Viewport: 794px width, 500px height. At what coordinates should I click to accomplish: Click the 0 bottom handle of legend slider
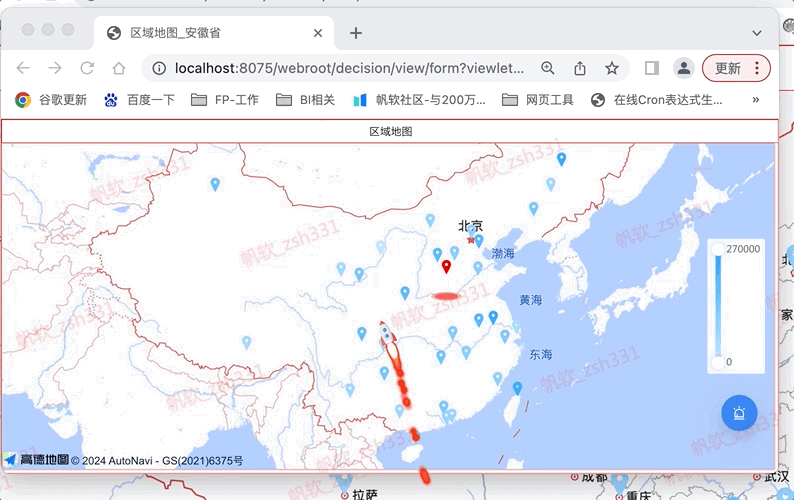pyautogui.click(x=718, y=362)
